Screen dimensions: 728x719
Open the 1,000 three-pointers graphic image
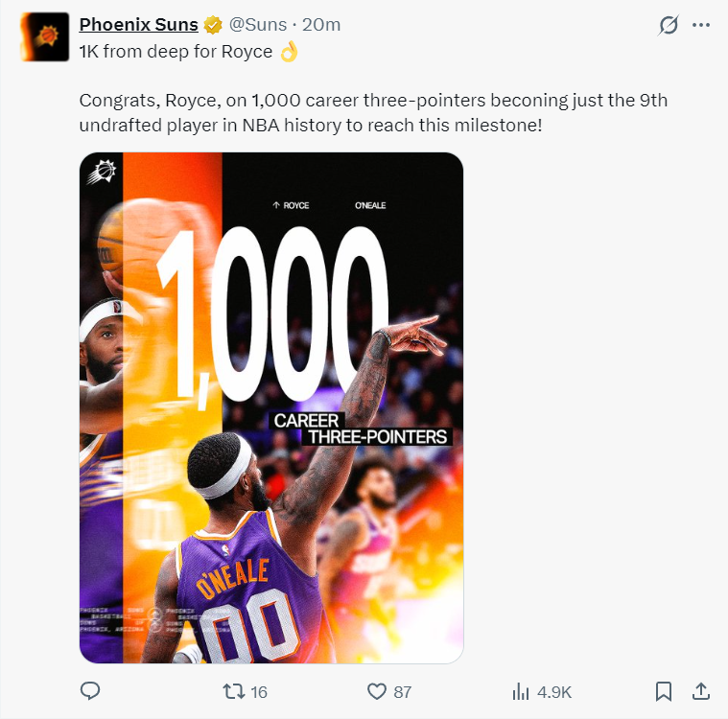[x=271, y=407]
